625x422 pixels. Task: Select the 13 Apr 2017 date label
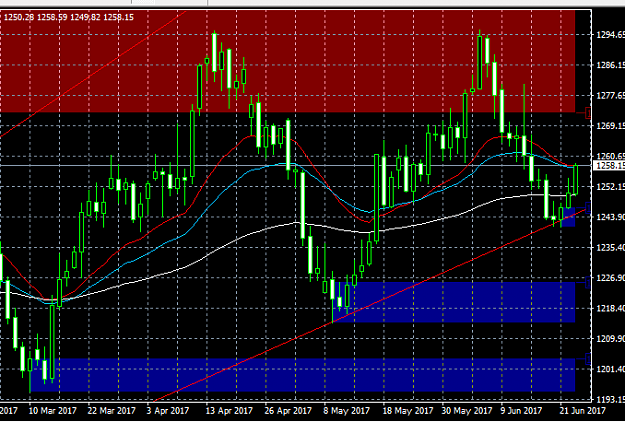(230, 410)
